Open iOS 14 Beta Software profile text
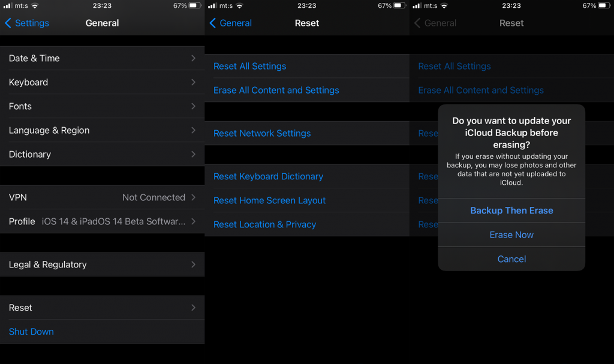Viewport: 614px width, 364px height. coord(113,221)
